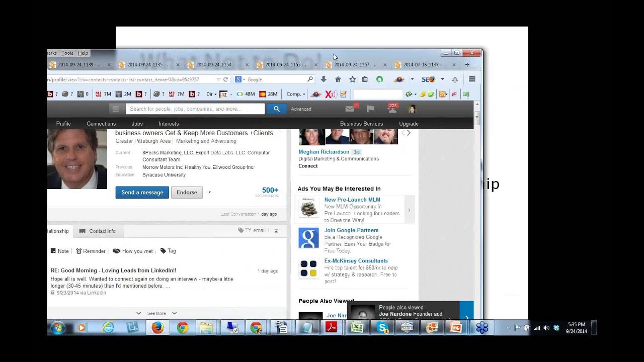Screen dimensions: 644x362
Task: Click the profile photo thumbnail
Action: tap(77, 159)
